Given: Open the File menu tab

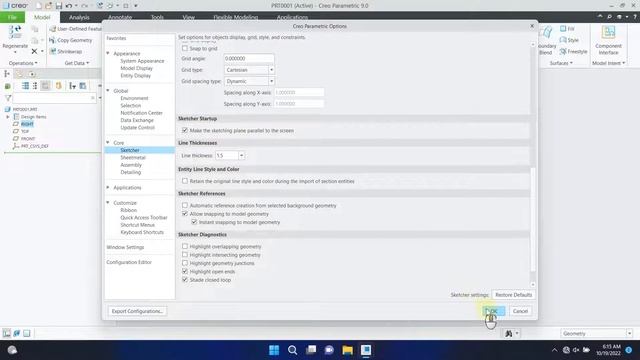Looking at the screenshot, I should pyautogui.click(x=12, y=17).
